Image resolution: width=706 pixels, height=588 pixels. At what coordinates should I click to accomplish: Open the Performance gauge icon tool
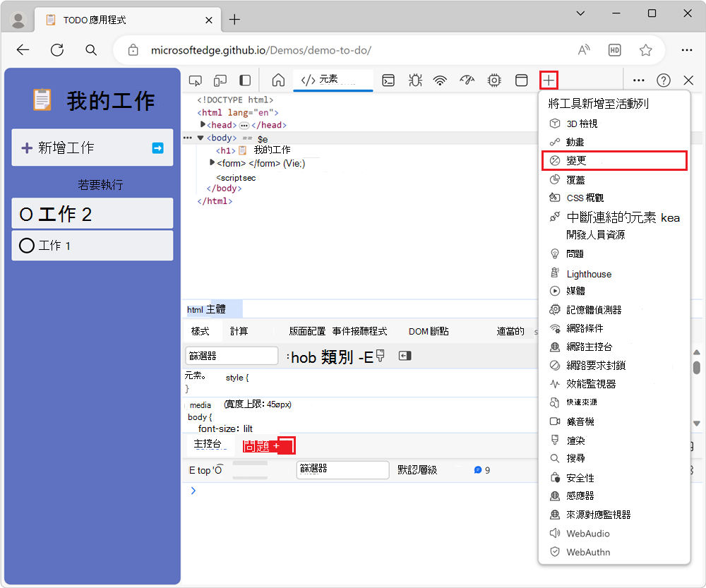tap(467, 80)
